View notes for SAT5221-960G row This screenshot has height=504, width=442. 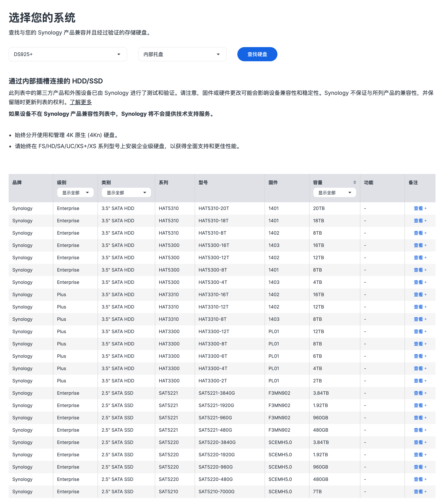(x=420, y=418)
